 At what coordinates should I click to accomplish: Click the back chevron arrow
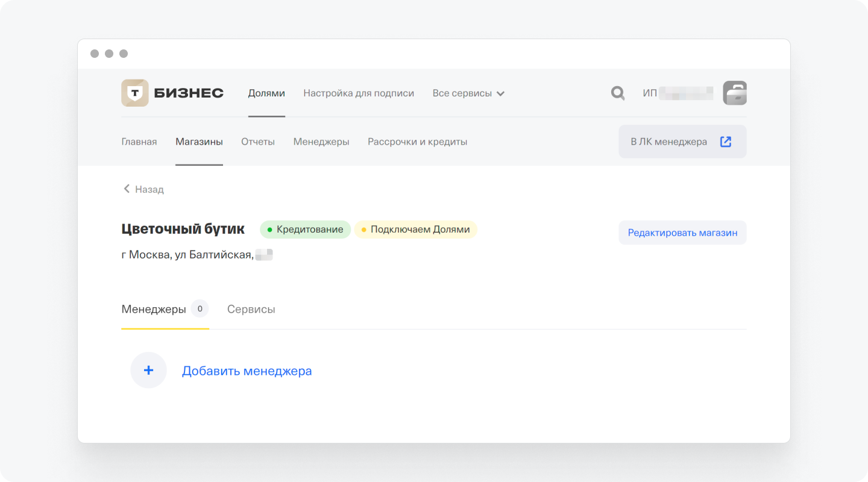click(127, 189)
